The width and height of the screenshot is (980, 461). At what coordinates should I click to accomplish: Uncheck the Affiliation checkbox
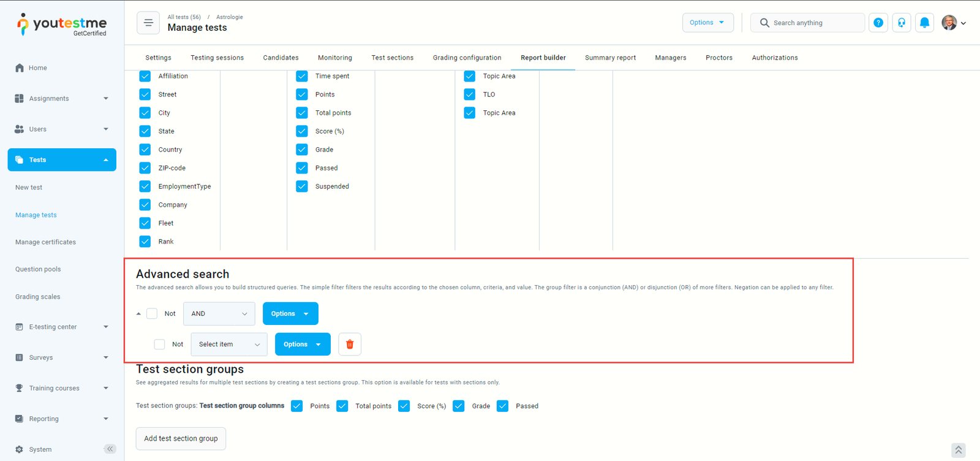coord(145,76)
